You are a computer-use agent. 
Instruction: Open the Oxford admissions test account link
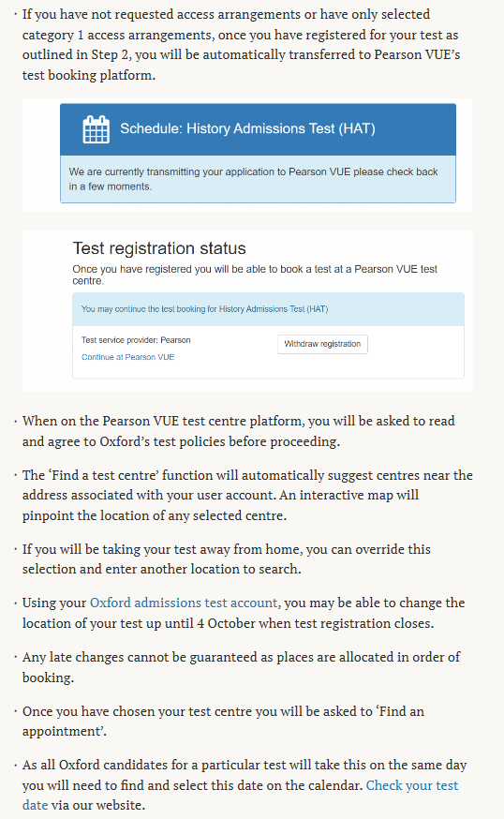pos(184,603)
